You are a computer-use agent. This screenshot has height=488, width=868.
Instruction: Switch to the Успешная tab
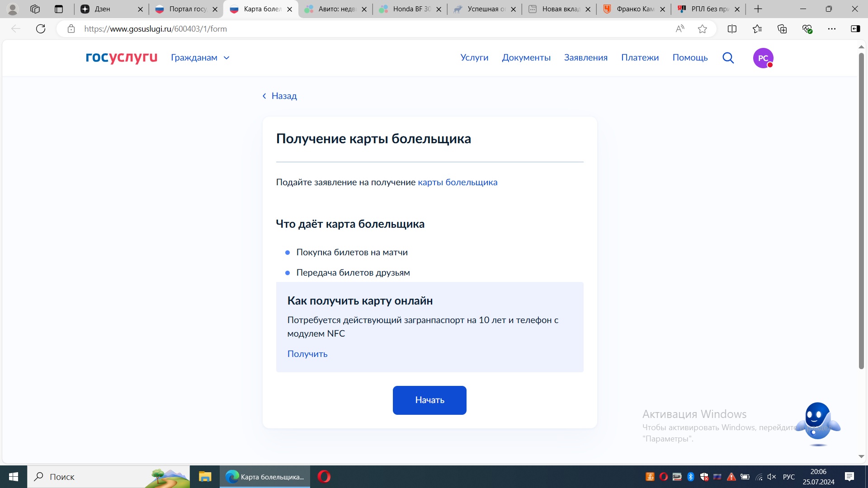[x=484, y=9]
